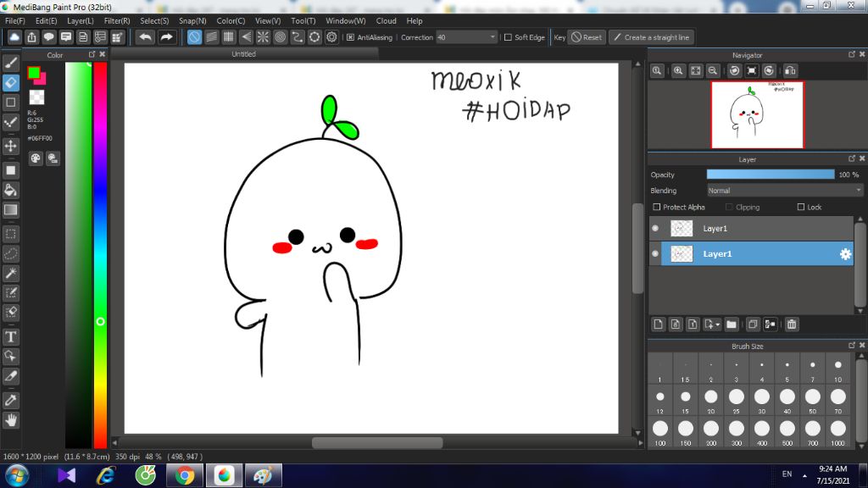868x488 pixels.
Task: Pick the Move tool
Action: (x=10, y=146)
